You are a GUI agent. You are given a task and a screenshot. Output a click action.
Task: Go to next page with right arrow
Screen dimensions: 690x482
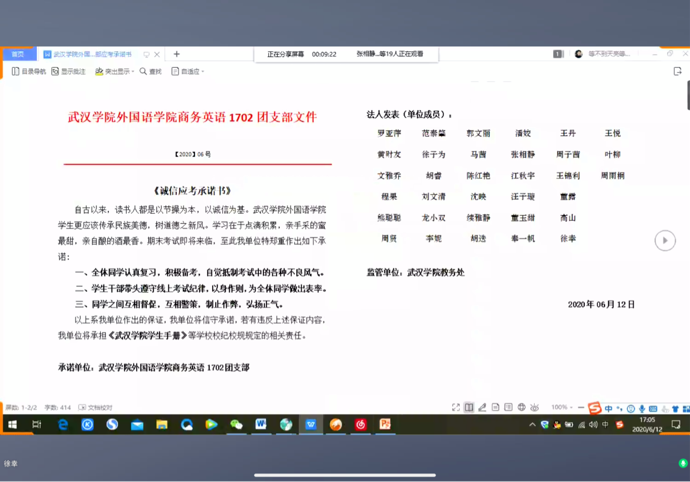[x=664, y=240]
